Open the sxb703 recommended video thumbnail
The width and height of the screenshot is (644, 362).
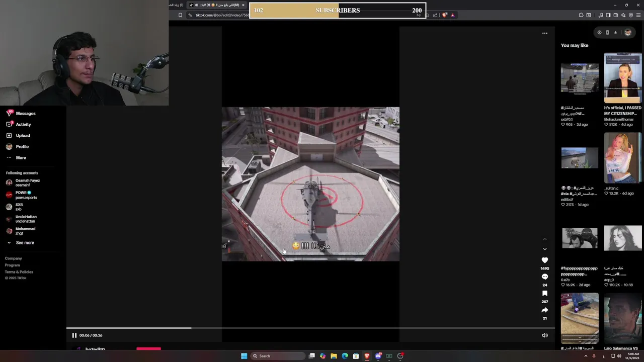pos(580,78)
